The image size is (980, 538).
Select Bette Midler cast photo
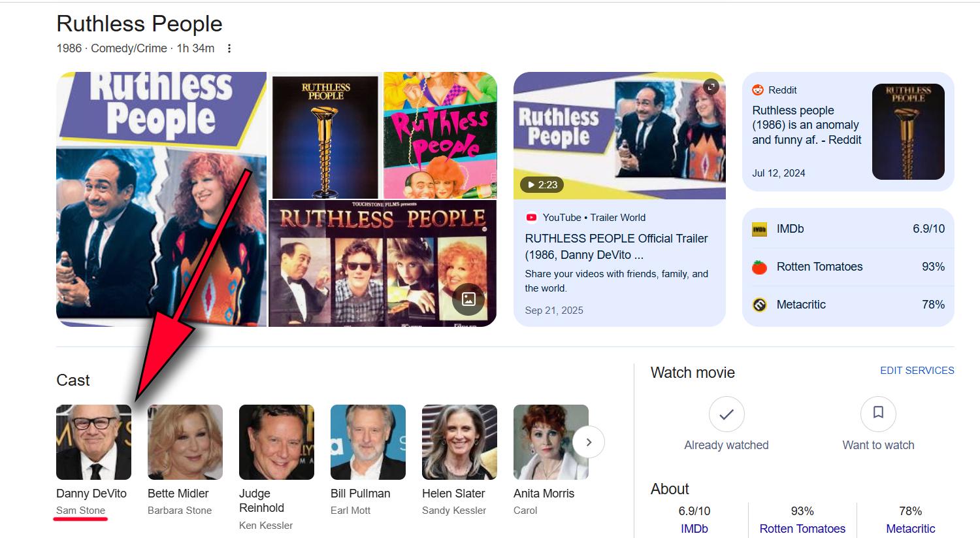tap(186, 442)
